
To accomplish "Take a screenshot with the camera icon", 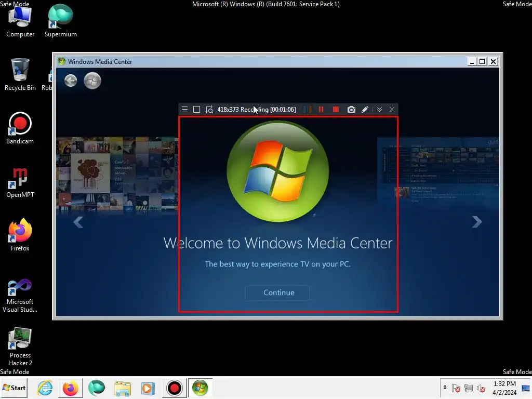I will coord(351,109).
